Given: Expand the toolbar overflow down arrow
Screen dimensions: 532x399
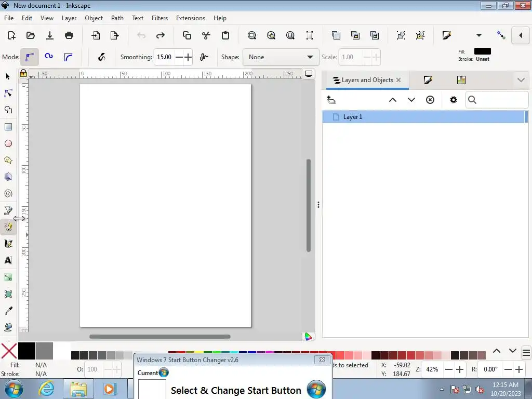Looking at the screenshot, I should coord(478,35).
